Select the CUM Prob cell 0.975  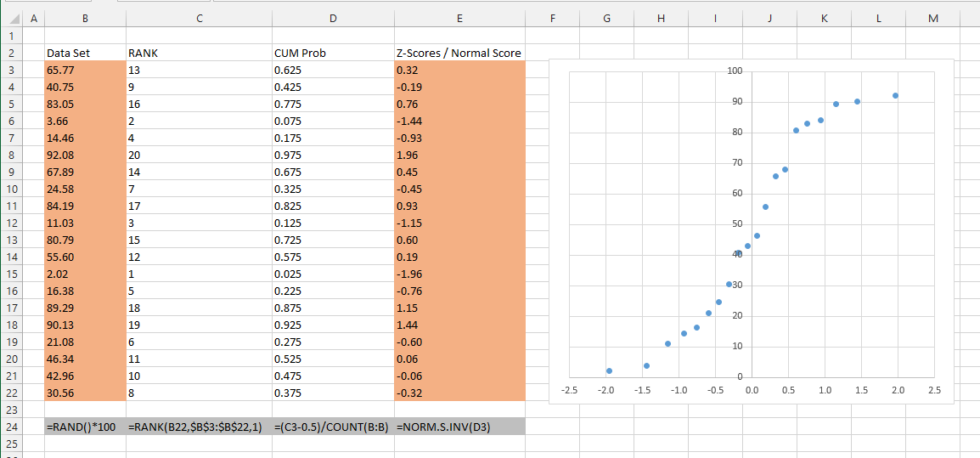click(x=333, y=155)
